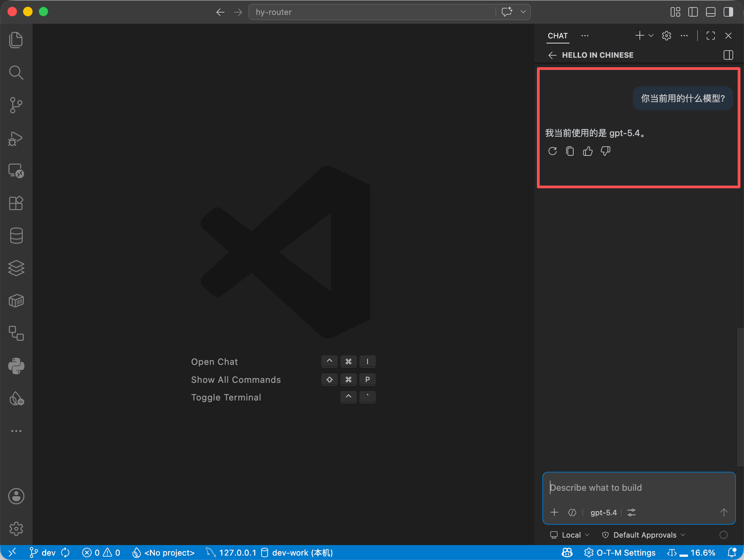Open the Explorer view in activity bar
The width and height of the screenshot is (744, 560).
click(x=16, y=40)
